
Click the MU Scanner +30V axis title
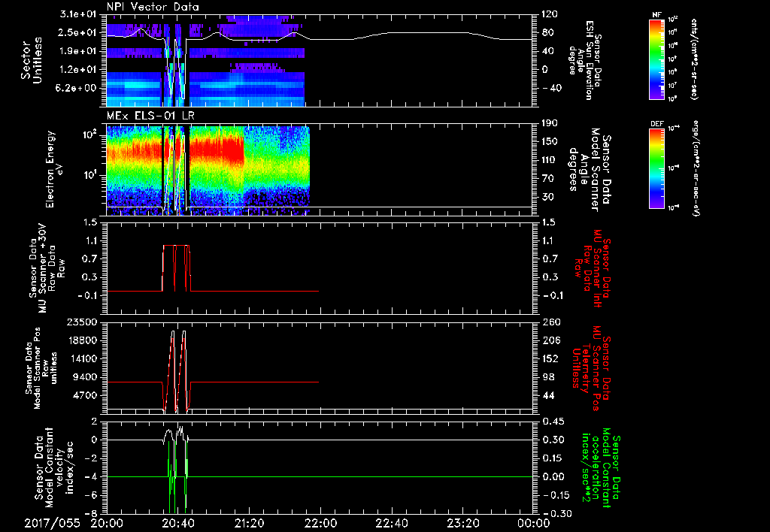point(47,269)
